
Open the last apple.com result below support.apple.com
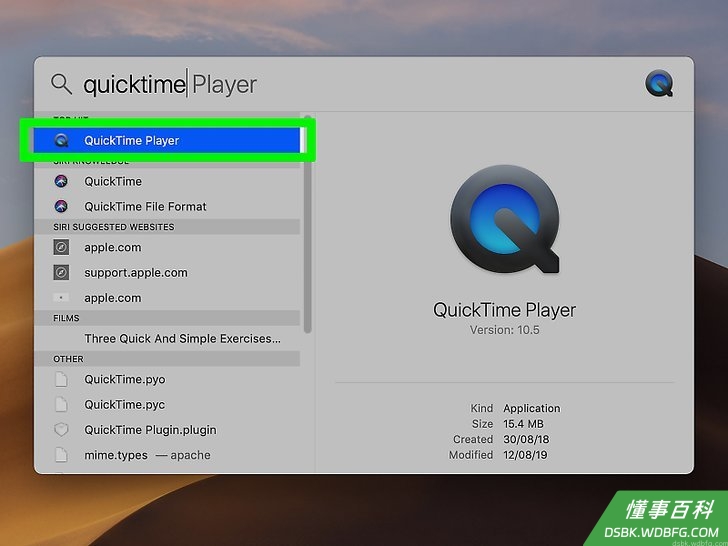click(167, 298)
